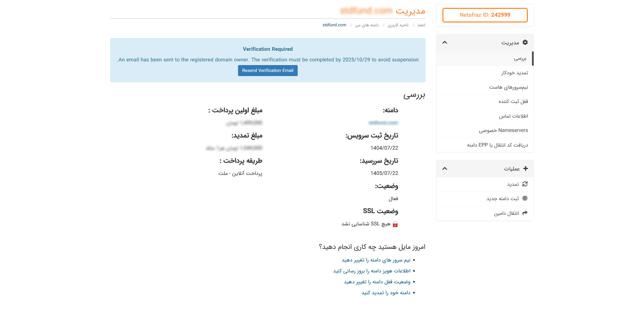Image resolution: width=644 pixels, height=314 pixels.
Task: Follow link to change domain nameservers
Action: (x=376, y=260)
